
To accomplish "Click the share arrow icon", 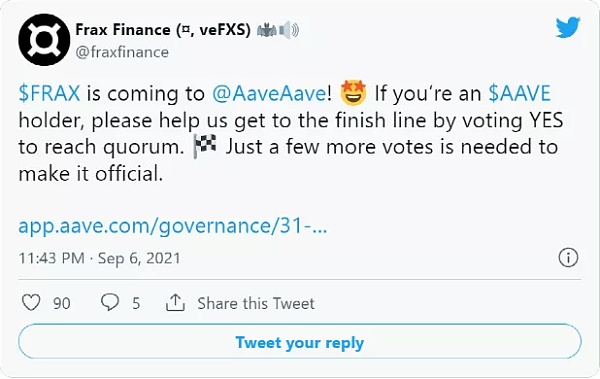I will (x=175, y=302).
